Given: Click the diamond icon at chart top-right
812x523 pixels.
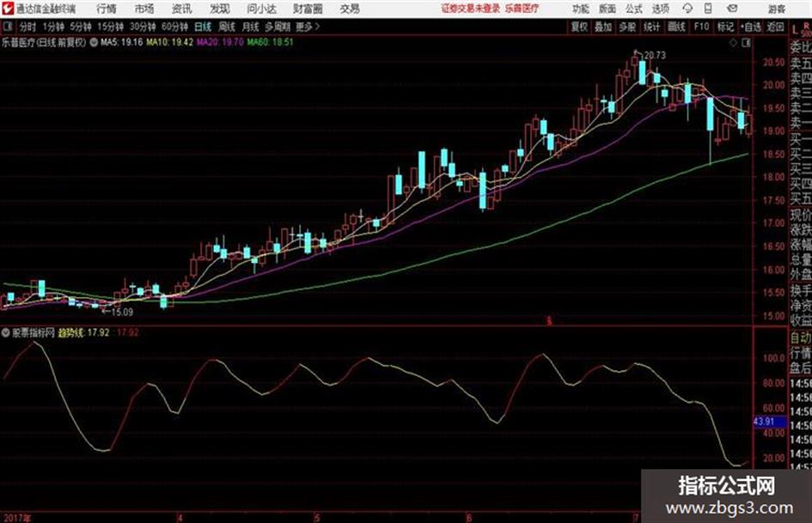Looking at the screenshot, I should point(733,43).
